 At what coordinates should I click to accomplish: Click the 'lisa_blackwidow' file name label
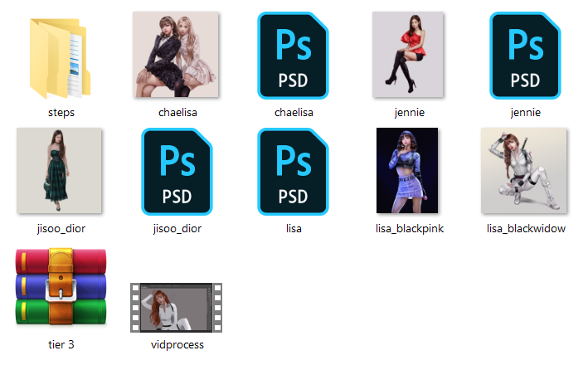click(x=526, y=229)
